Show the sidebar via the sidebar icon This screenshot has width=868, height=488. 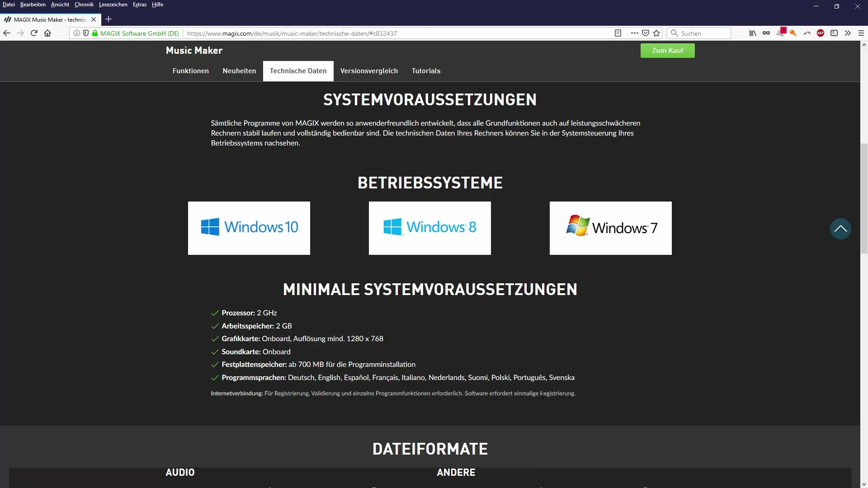[x=834, y=33]
